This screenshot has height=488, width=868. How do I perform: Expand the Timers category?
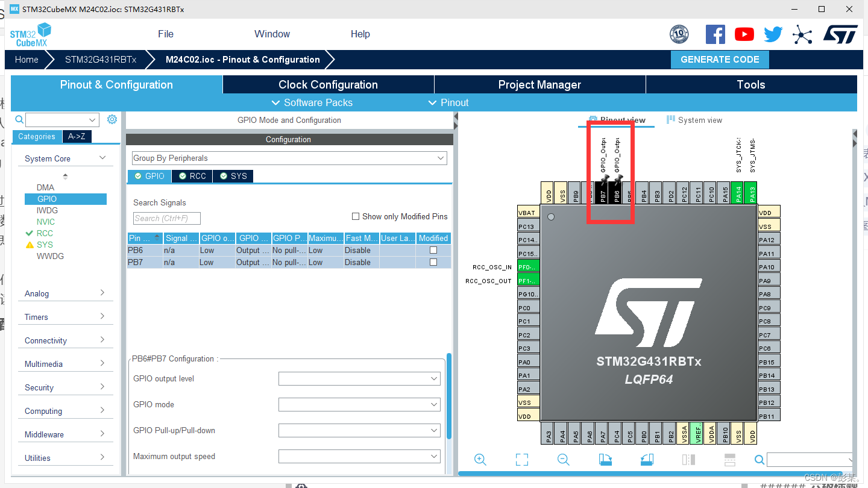click(x=66, y=317)
